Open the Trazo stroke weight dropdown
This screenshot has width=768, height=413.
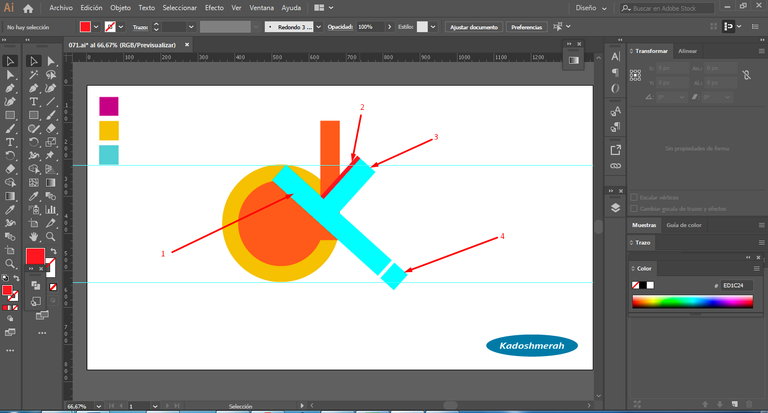point(191,27)
